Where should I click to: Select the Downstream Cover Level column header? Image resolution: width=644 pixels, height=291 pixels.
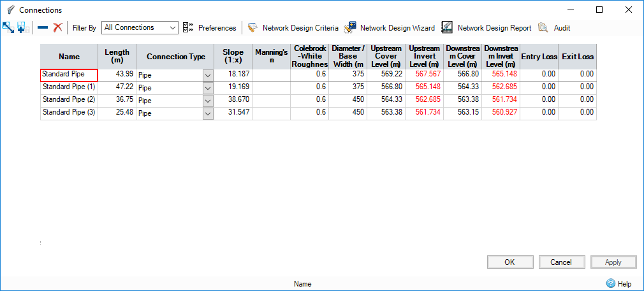click(462, 57)
